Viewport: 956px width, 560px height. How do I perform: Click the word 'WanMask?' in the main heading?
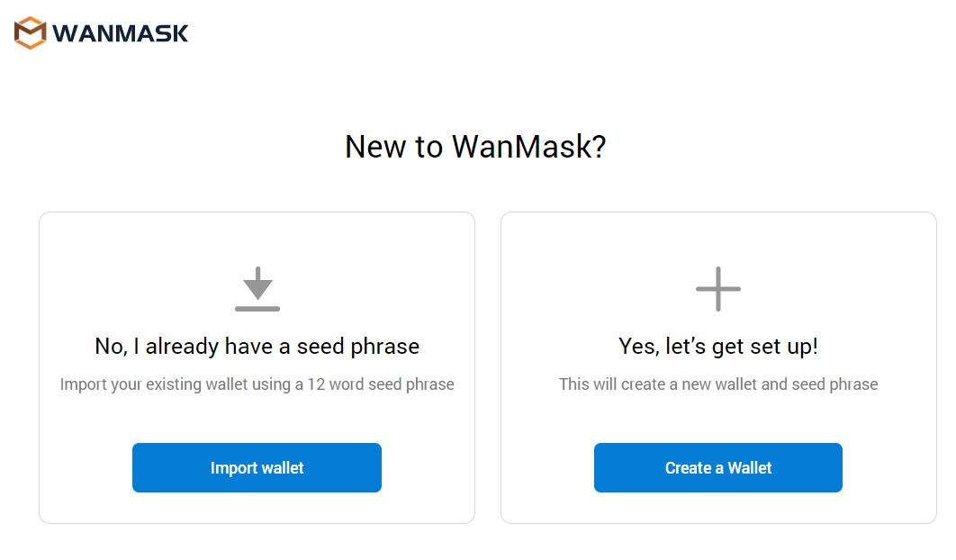click(x=528, y=147)
